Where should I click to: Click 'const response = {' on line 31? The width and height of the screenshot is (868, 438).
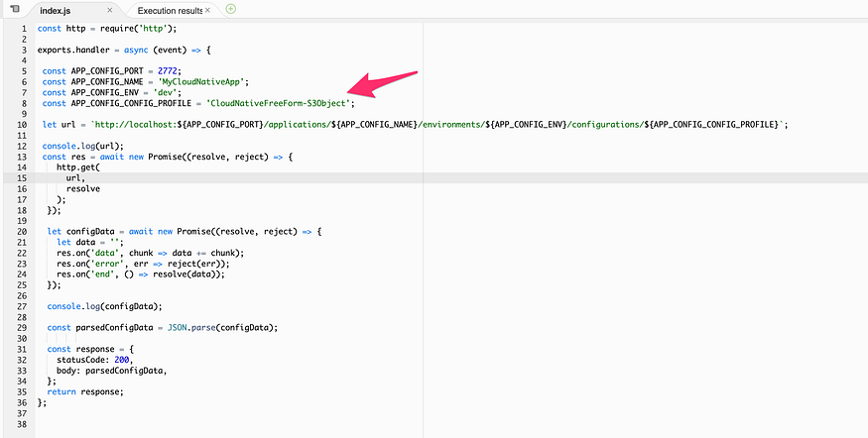pos(90,349)
